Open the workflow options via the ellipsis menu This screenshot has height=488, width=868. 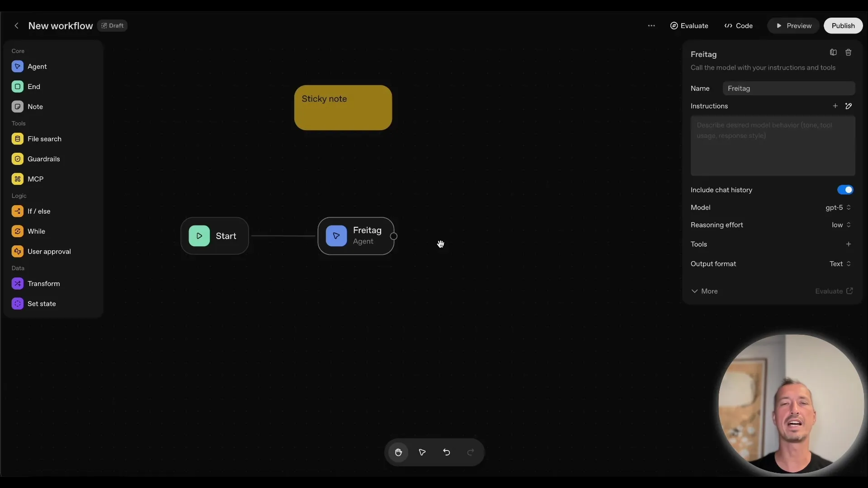pos(651,26)
